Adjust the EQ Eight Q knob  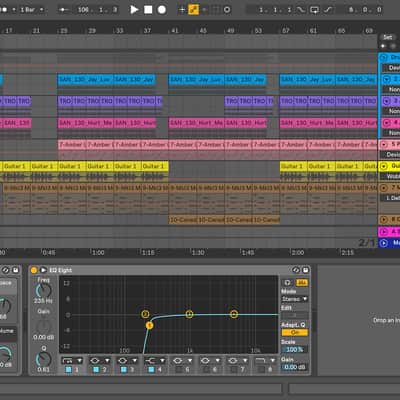click(44, 359)
